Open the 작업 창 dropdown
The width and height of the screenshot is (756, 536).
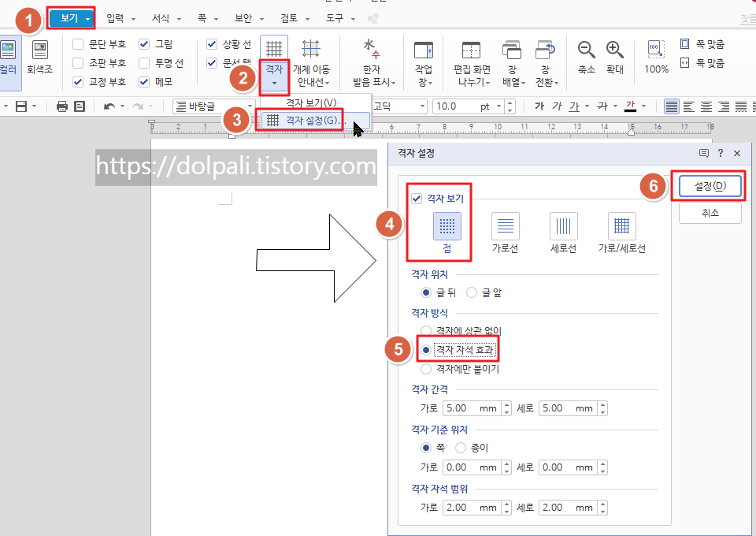coord(425,59)
